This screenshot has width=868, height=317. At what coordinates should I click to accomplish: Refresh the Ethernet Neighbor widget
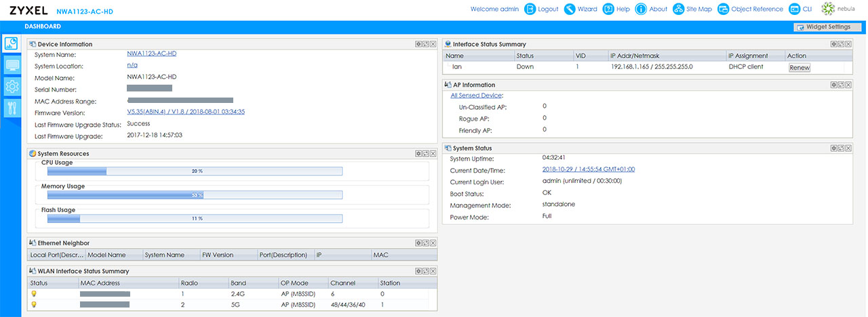pos(426,242)
